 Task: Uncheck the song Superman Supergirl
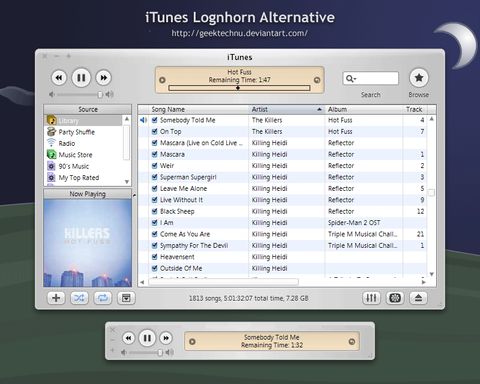pos(154,177)
